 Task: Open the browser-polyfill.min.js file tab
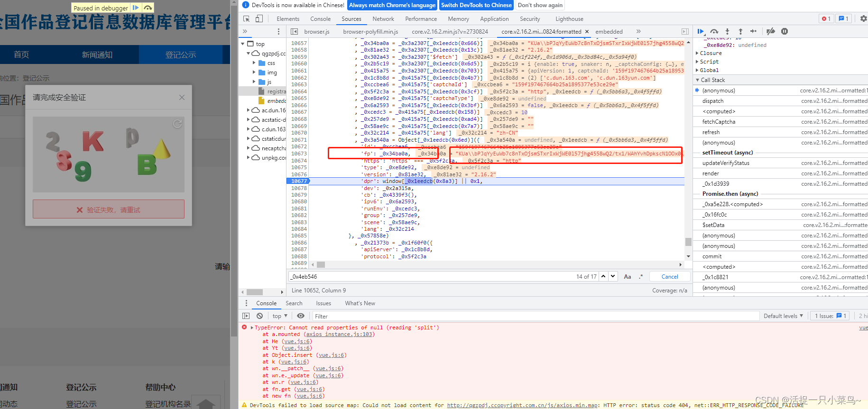pyautogui.click(x=370, y=32)
